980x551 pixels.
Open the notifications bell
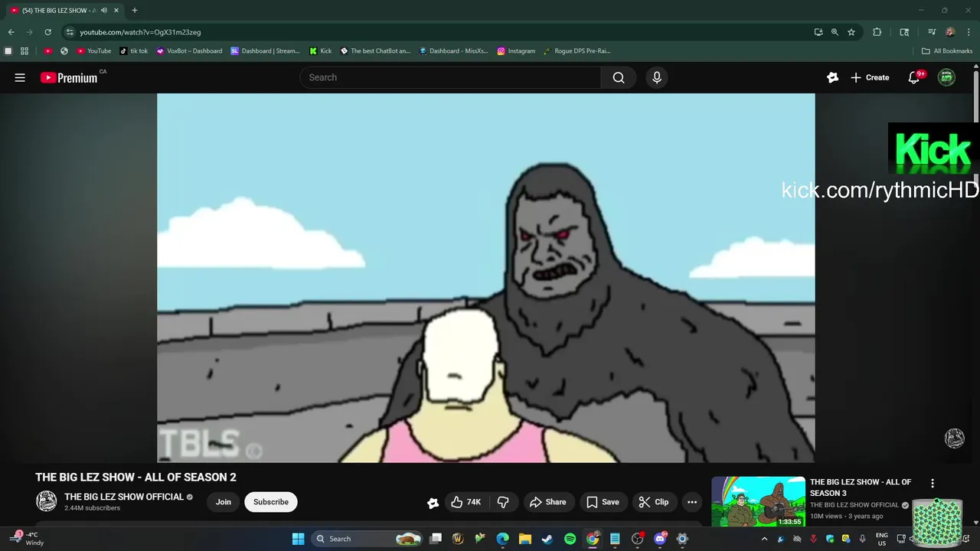(914, 77)
